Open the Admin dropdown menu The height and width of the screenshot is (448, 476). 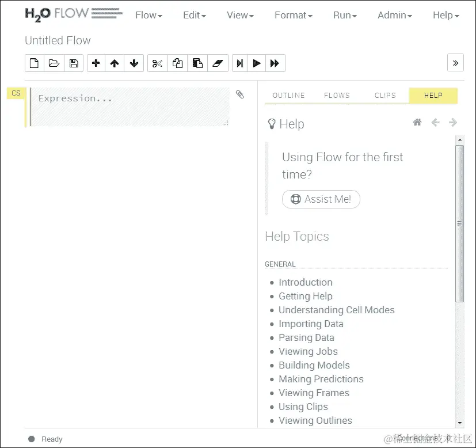click(395, 15)
